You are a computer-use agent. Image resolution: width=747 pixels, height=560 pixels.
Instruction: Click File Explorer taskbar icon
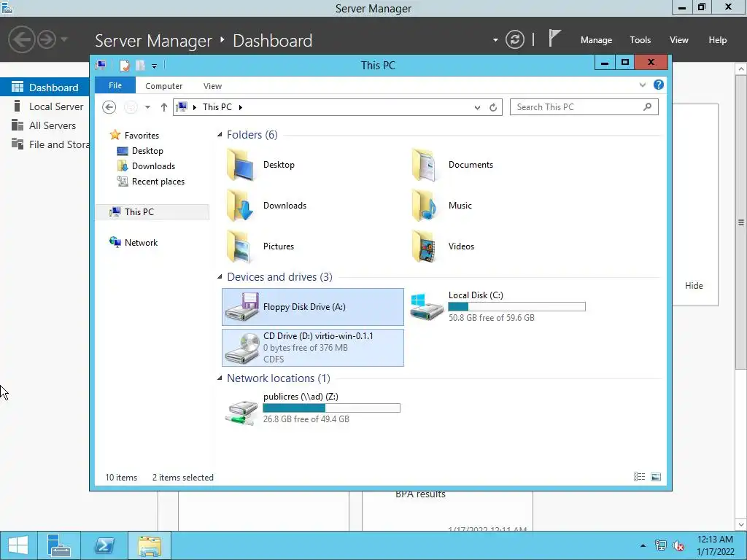[150, 545]
